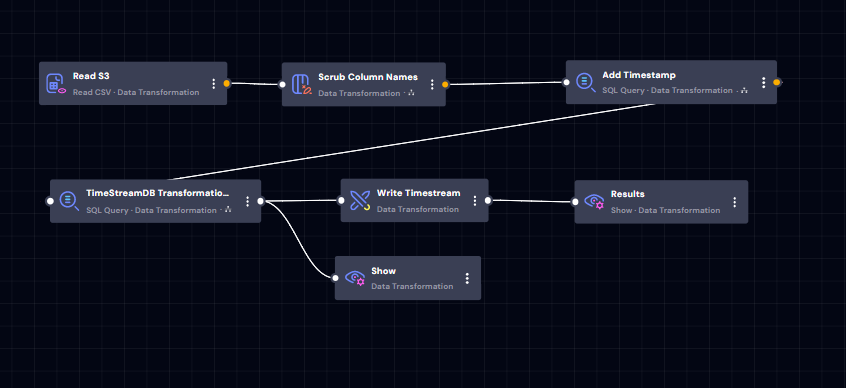Click the hierarchy icon on Scrub Column Names
Image resolution: width=846 pixels, height=388 pixels.
click(411, 93)
